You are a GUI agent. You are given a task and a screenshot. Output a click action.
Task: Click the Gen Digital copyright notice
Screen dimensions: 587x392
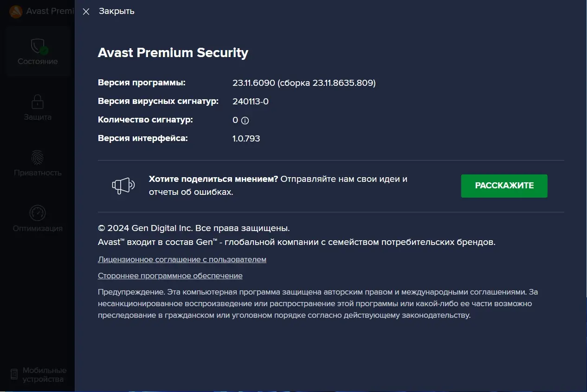tap(193, 228)
